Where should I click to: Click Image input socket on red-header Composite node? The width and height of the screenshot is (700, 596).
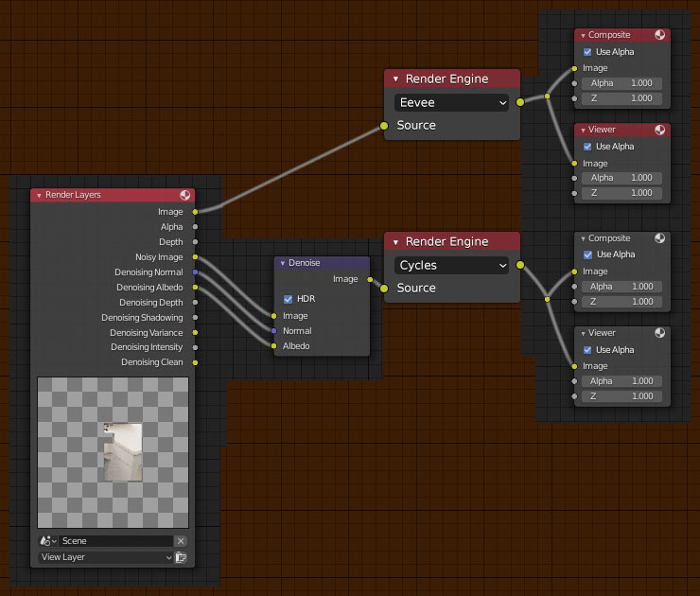574,69
